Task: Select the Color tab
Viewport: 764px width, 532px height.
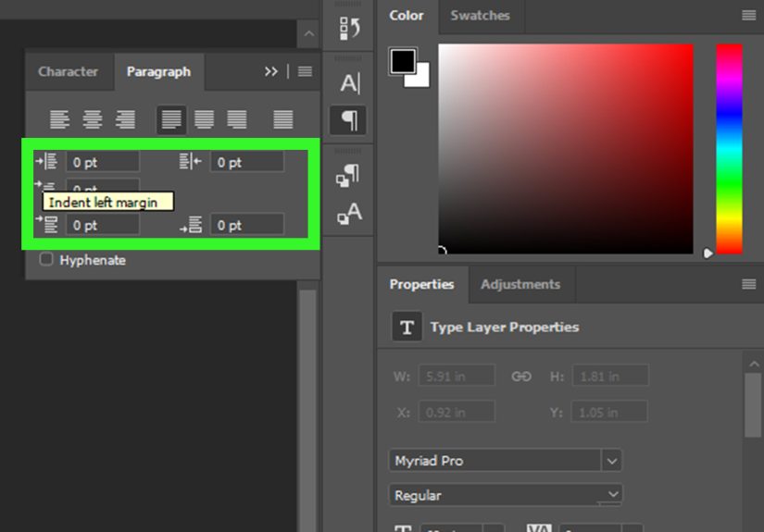Action: [407, 16]
